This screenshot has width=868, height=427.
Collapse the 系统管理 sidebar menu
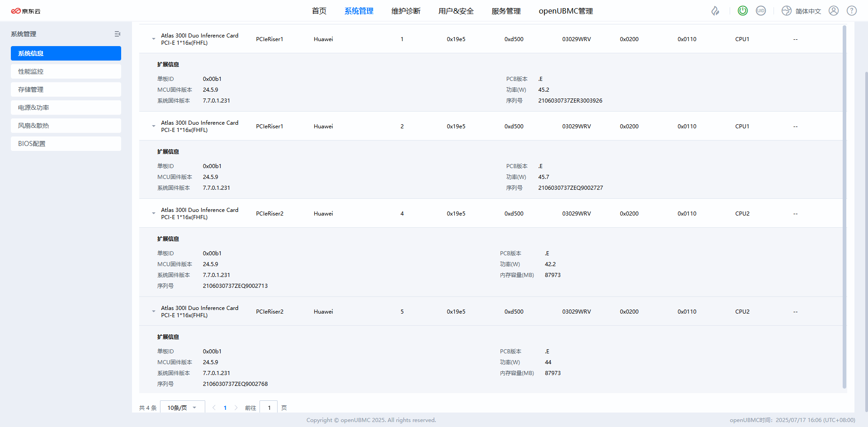point(117,34)
